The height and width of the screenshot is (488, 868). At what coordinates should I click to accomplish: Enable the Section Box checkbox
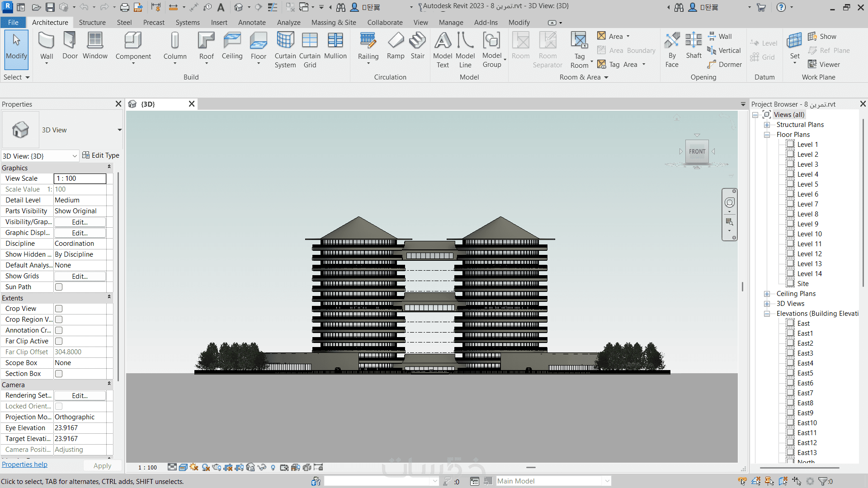59,374
